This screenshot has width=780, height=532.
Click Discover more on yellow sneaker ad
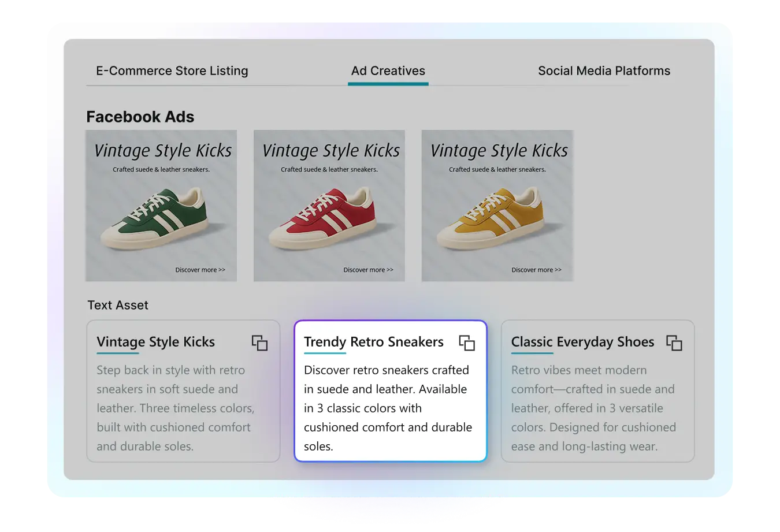(536, 270)
